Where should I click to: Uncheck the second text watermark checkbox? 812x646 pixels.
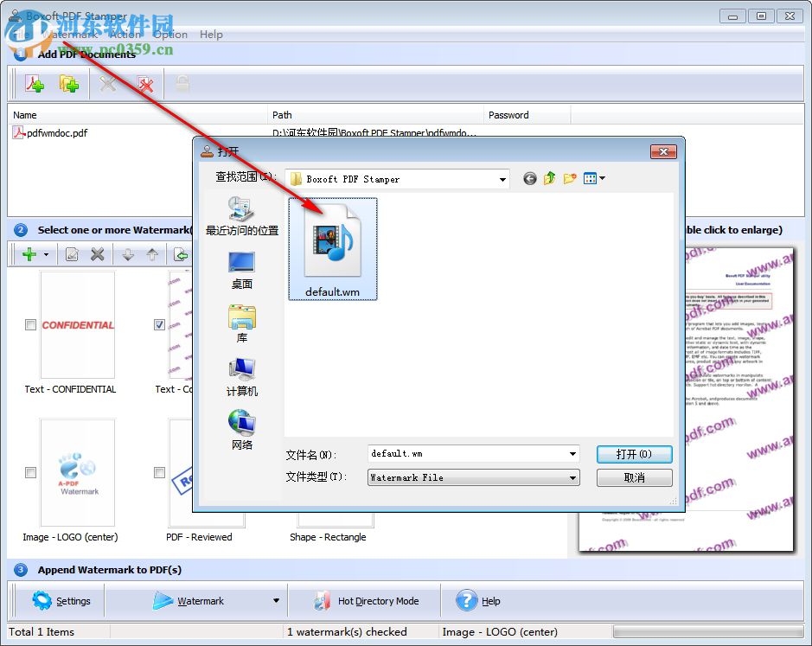(159, 324)
